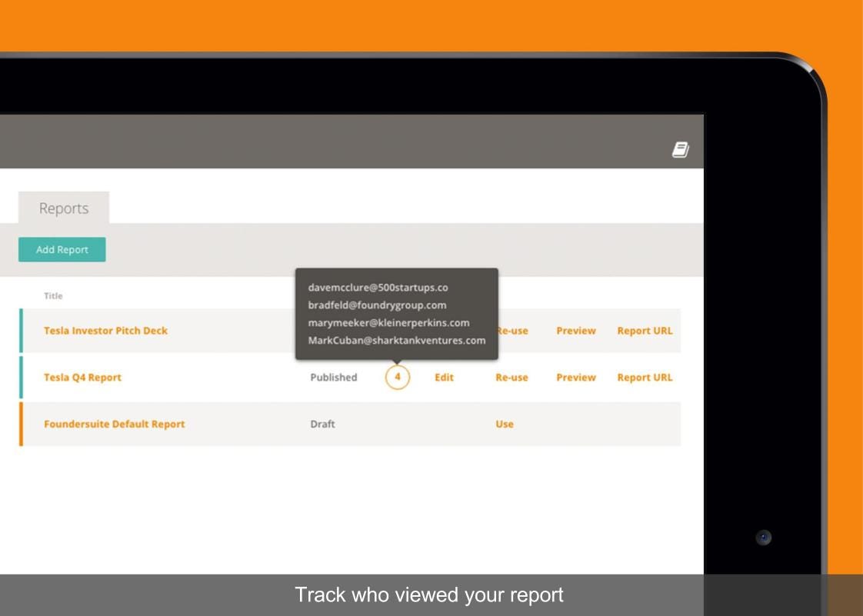Open Foundersuite Default Report title

[115, 424]
